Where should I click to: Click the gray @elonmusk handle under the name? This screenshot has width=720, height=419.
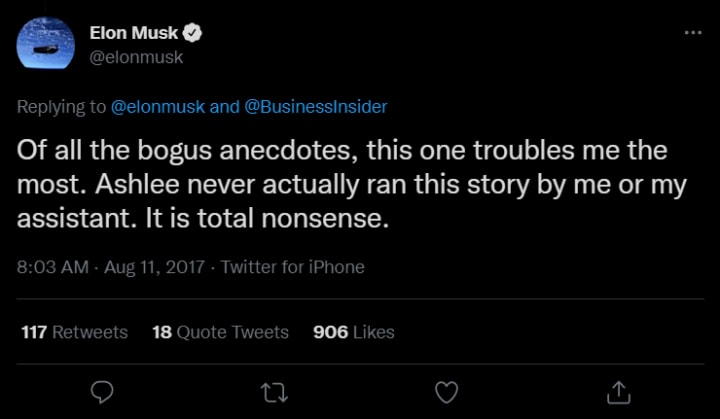click(x=143, y=57)
